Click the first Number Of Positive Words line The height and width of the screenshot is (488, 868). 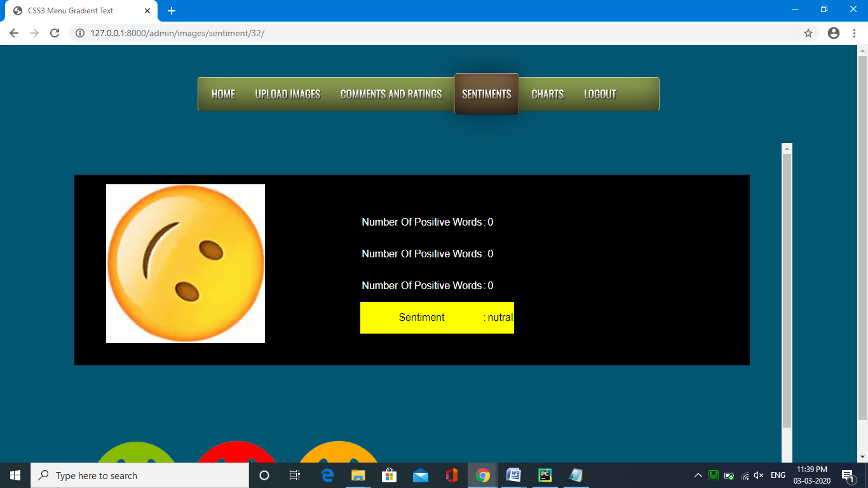click(428, 222)
